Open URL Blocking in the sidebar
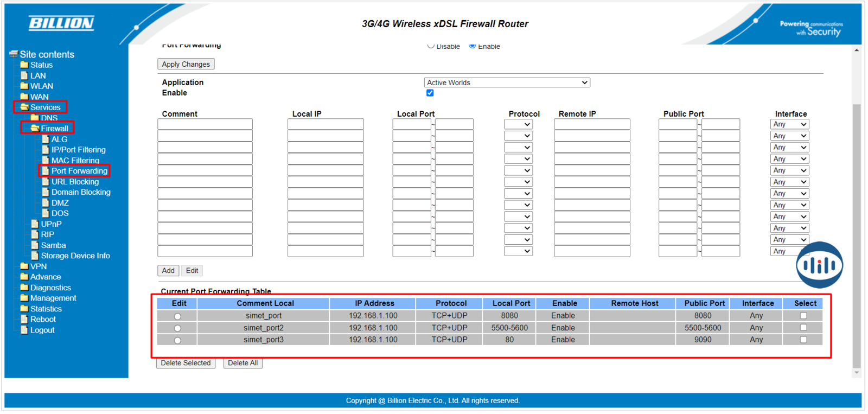Screen dimensions: 868x414 (75, 182)
